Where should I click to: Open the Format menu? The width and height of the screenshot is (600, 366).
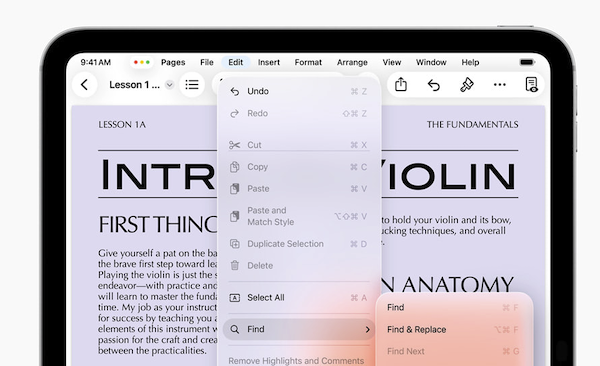click(x=308, y=62)
